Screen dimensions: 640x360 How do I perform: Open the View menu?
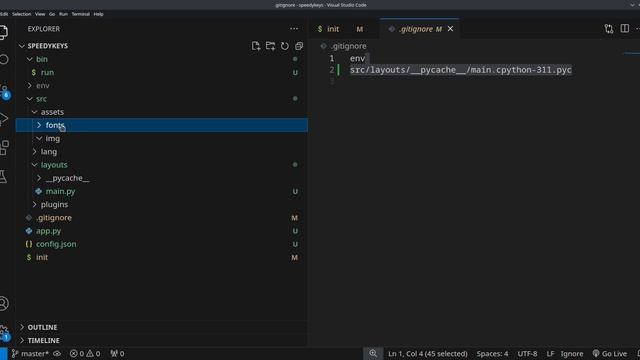coord(40,14)
